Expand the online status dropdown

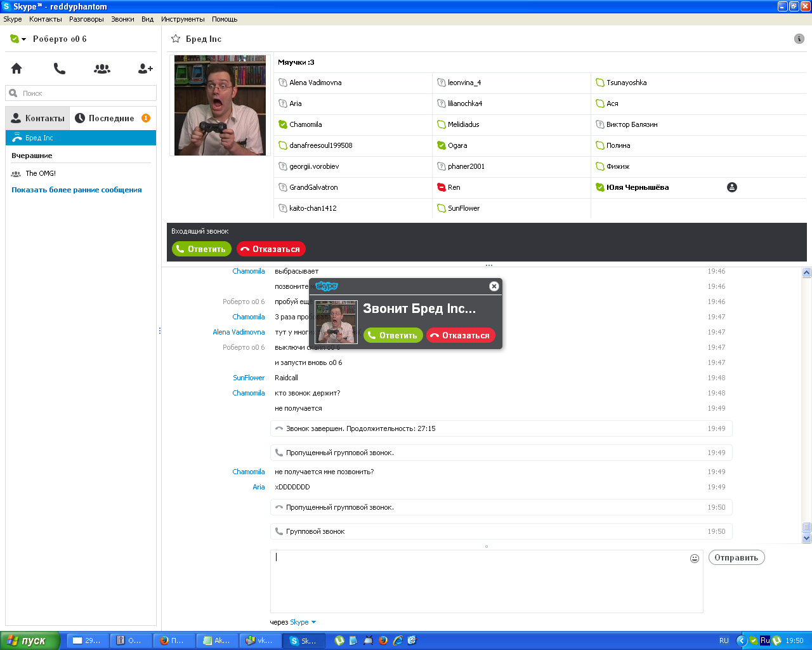tap(18, 39)
